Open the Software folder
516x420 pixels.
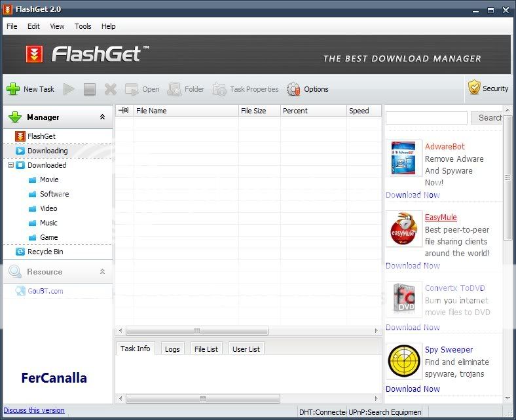coord(48,195)
